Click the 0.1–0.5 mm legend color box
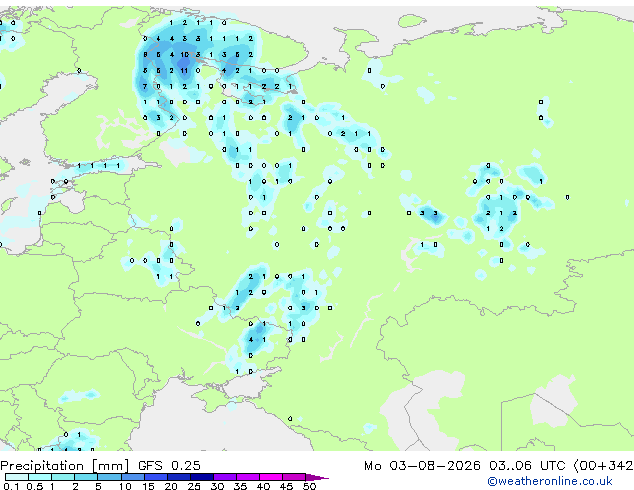634x490 pixels. point(17,477)
